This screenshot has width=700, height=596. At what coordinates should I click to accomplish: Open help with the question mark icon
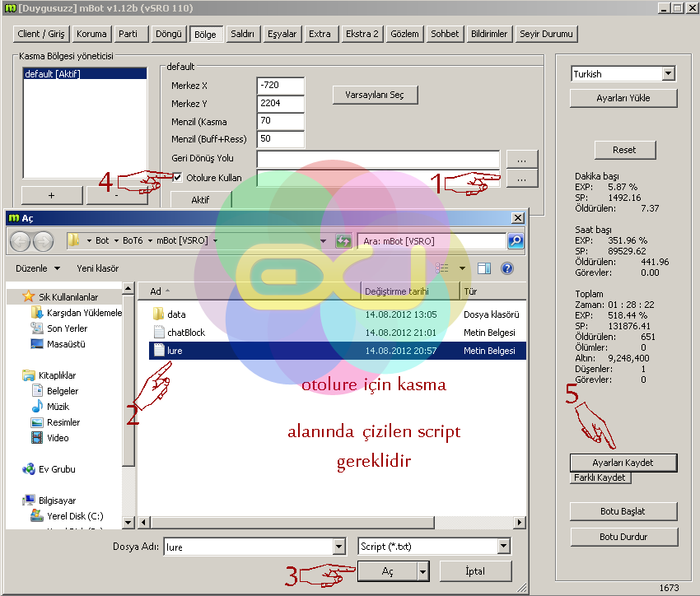coord(507,268)
